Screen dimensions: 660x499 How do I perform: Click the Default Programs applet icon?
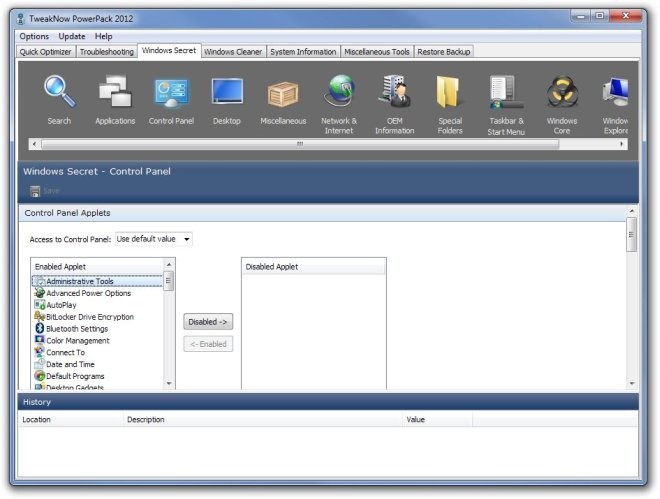click(x=40, y=376)
